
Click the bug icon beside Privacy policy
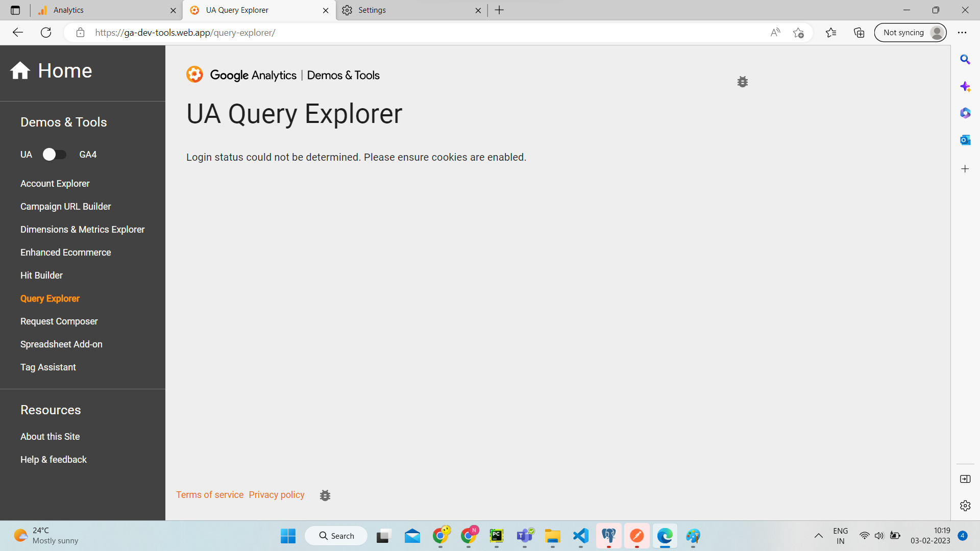[x=325, y=495]
